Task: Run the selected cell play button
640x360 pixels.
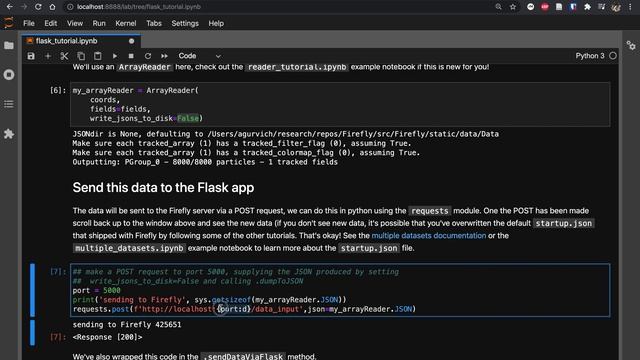Action: tap(115, 56)
